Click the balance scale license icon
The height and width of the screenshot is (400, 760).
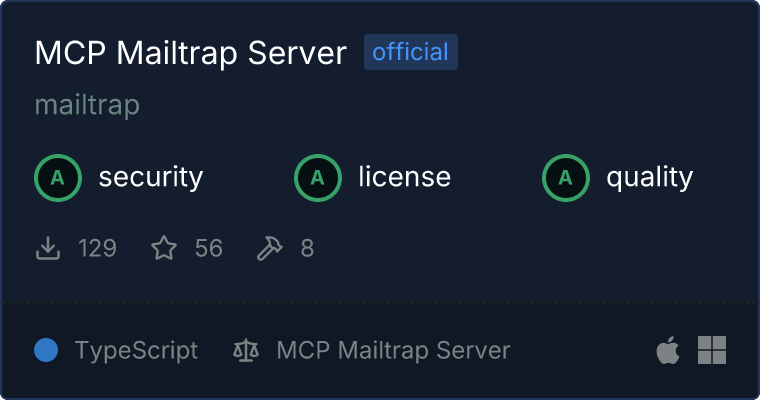246,350
